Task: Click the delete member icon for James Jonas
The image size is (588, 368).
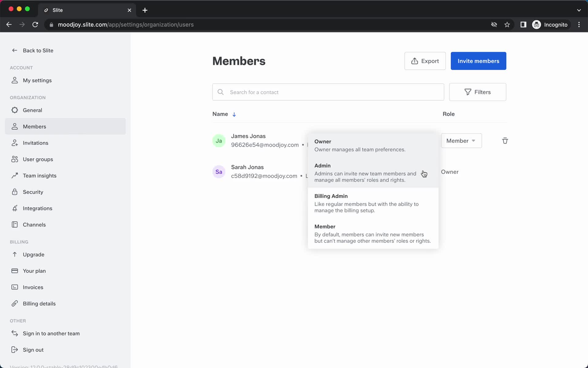Action: 505,140
